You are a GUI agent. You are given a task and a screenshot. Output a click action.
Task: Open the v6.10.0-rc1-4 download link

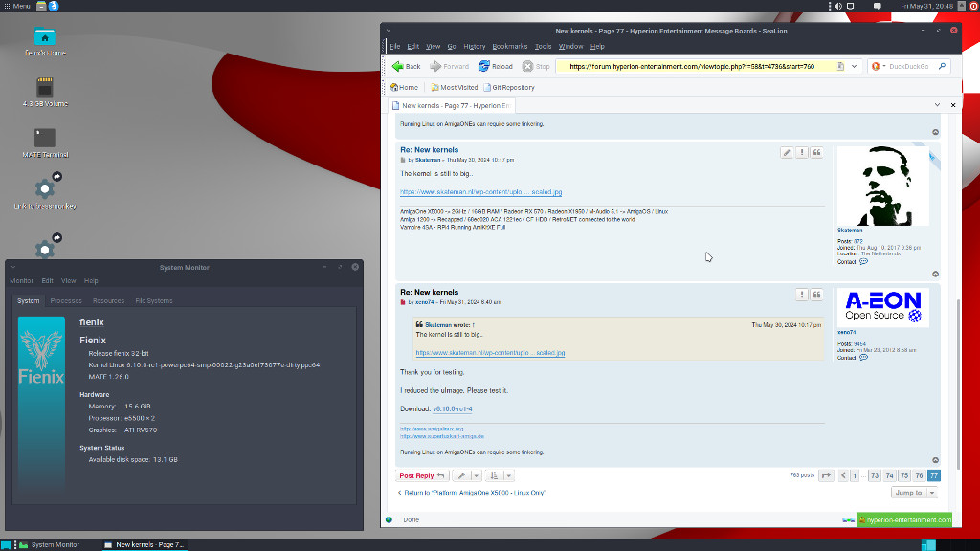coord(453,409)
